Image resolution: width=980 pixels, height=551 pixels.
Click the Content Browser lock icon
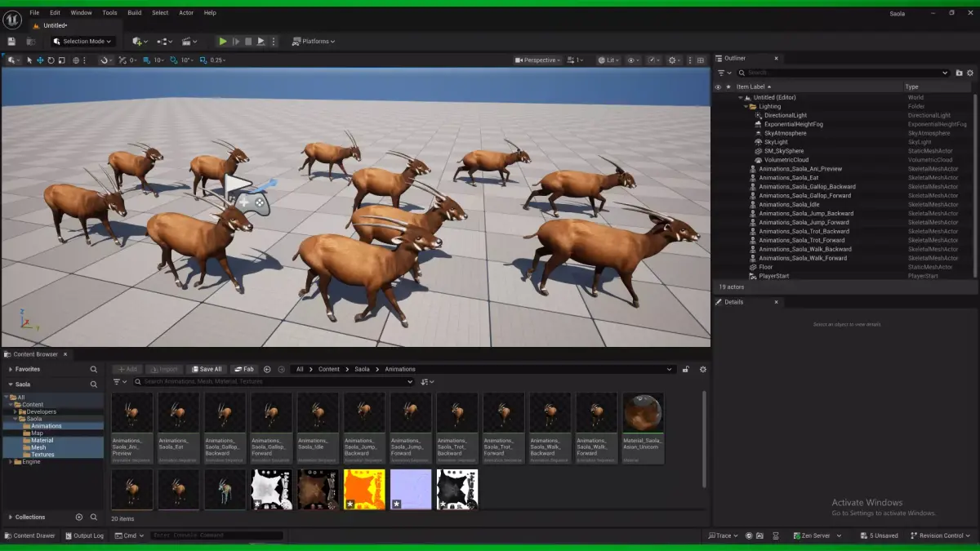686,370
